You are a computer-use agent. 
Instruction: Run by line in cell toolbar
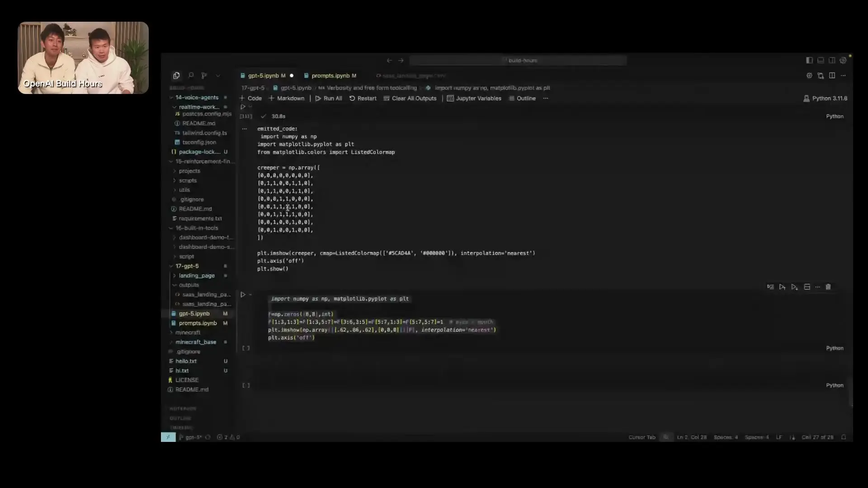[x=770, y=287]
